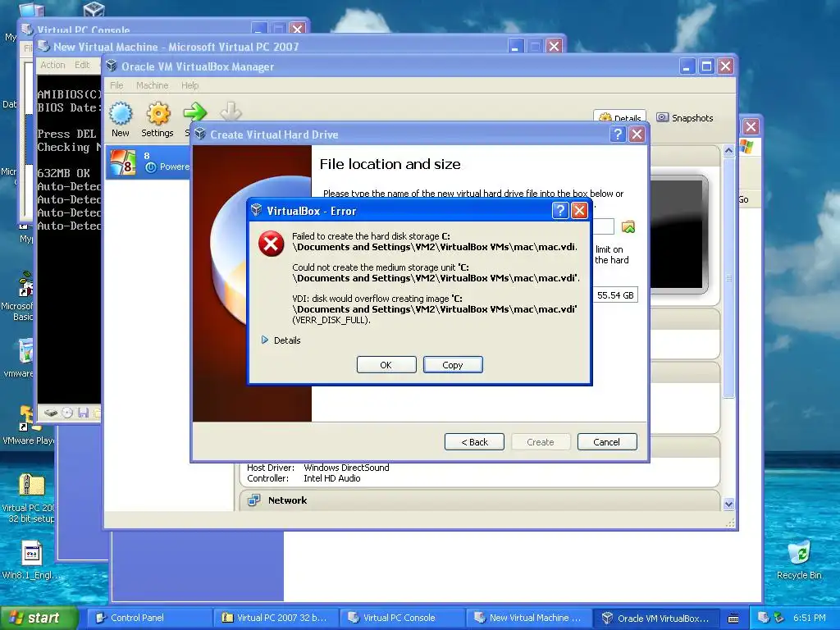Click the clock showing 6:51 PM
The height and width of the screenshot is (630, 840).
point(810,618)
